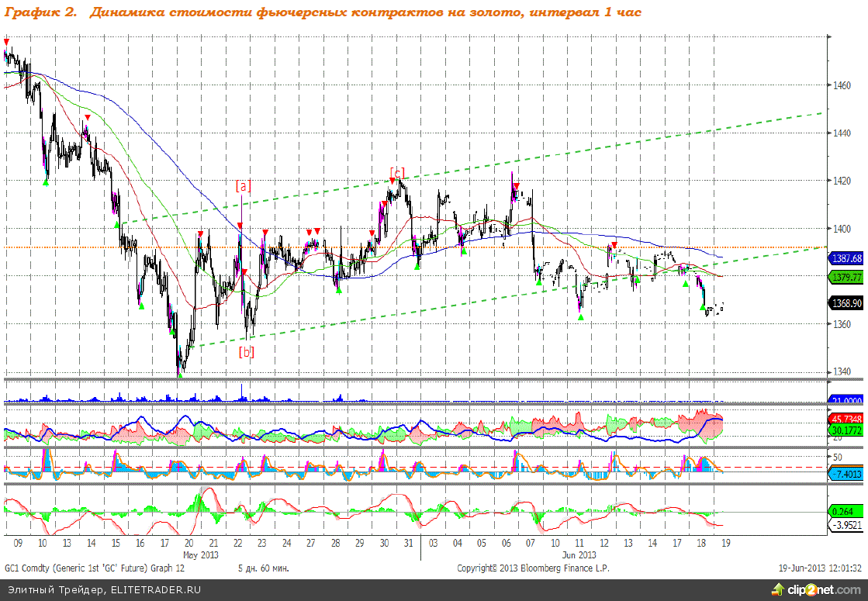The height and width of the screenshot is (601, 868).
Task: Select the [c] wave label
Action: point(397,172)
